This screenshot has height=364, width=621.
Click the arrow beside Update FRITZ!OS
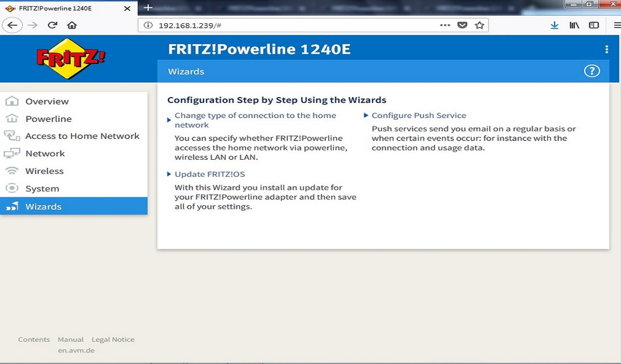click(x=169, y=174)
